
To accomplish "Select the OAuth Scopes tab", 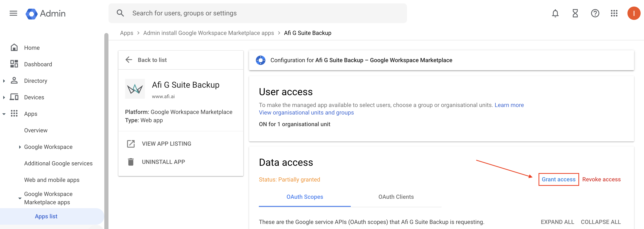I will (x=305, y=197).
